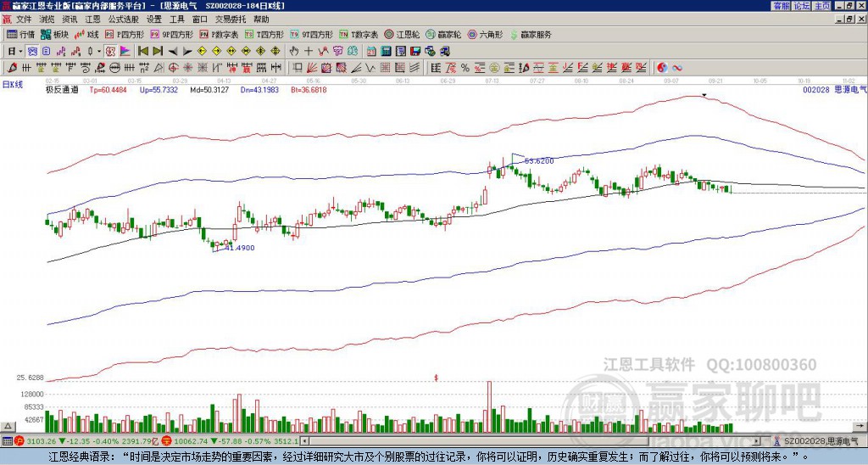This screenshot has width=868, height=465.
Task: Open the 客服 customer service link
Action: pos(781,6)
